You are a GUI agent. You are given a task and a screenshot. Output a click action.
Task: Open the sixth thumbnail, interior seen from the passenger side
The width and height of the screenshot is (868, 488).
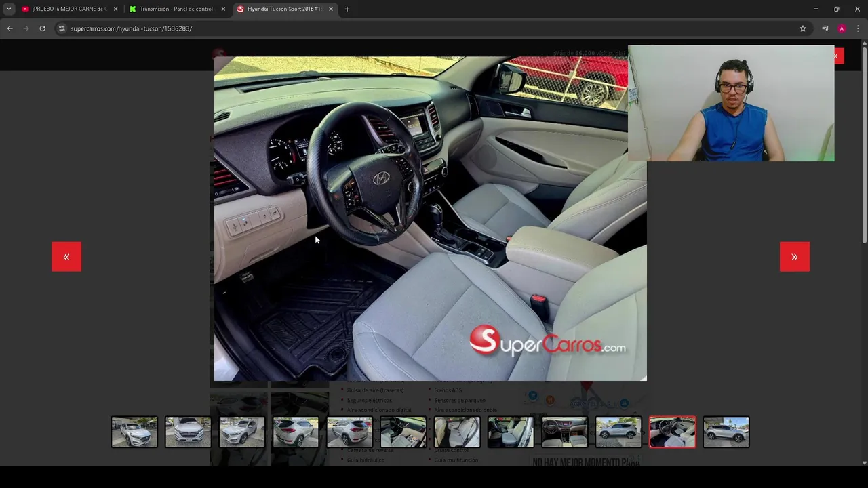coord(403,432)
